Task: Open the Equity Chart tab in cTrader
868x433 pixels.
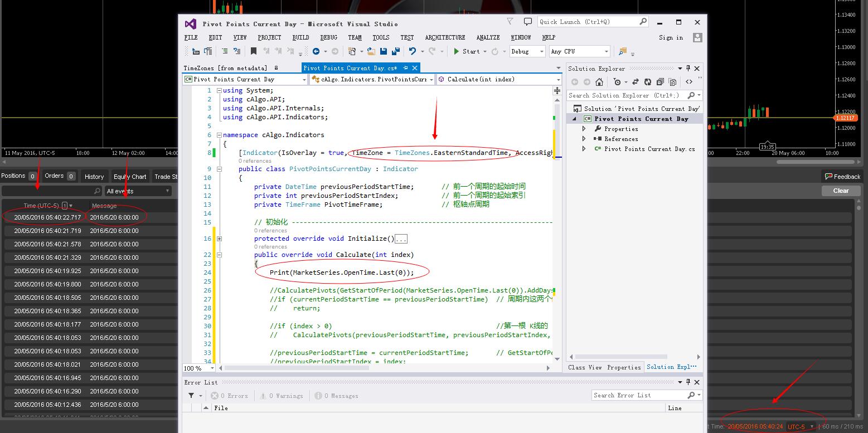Action: (x=130, y=177)
